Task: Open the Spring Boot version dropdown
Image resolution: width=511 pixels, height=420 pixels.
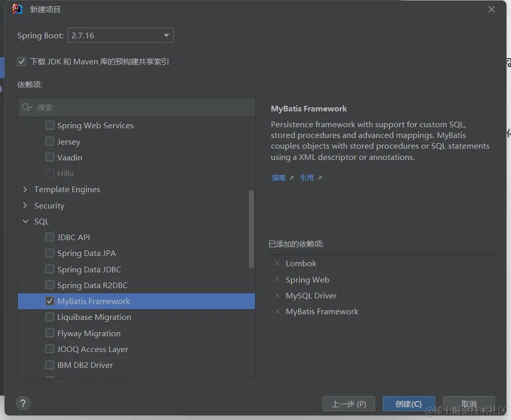Action: 121,35
